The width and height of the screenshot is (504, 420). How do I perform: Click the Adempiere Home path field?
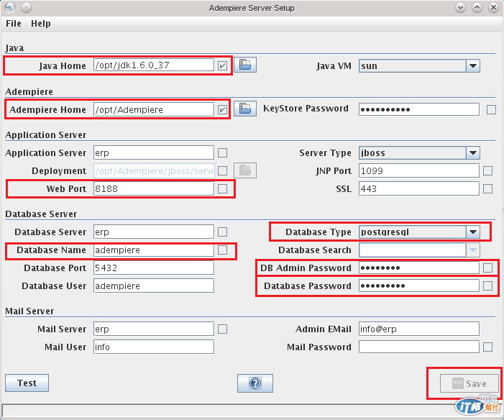click(154, 109)
